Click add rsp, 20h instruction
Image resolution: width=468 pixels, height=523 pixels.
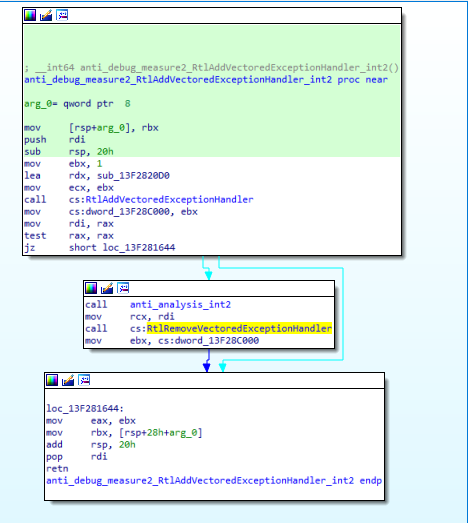(91, 445)
